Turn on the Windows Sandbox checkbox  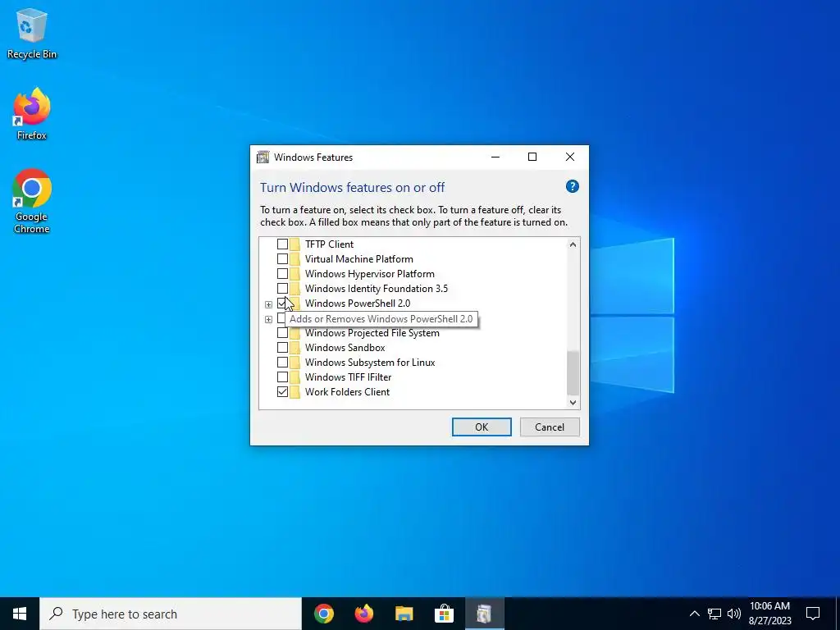click(282, 348)
